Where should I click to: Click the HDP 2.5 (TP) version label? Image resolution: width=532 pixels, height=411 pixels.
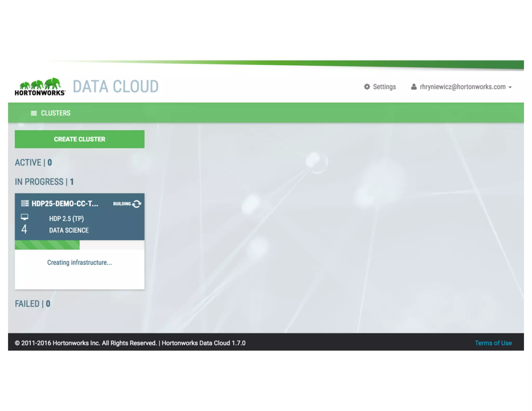(66, 219)
